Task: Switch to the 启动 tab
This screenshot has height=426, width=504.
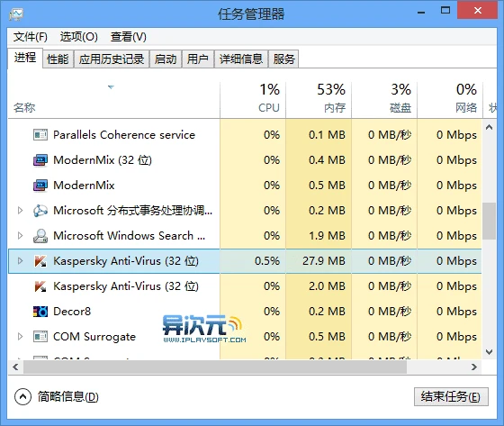Action: (166, 59)
